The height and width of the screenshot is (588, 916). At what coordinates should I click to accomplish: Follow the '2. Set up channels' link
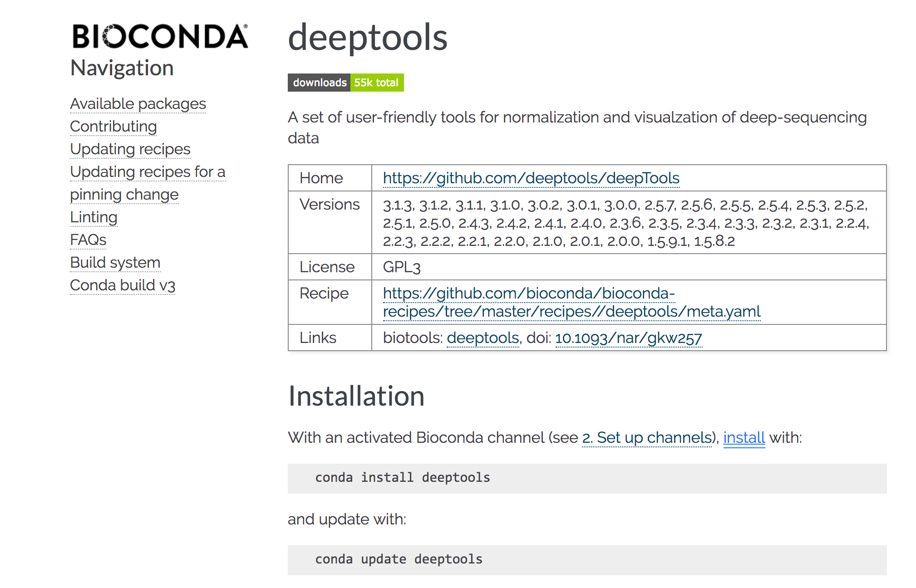pyautogui.click(x=647, y=438)
